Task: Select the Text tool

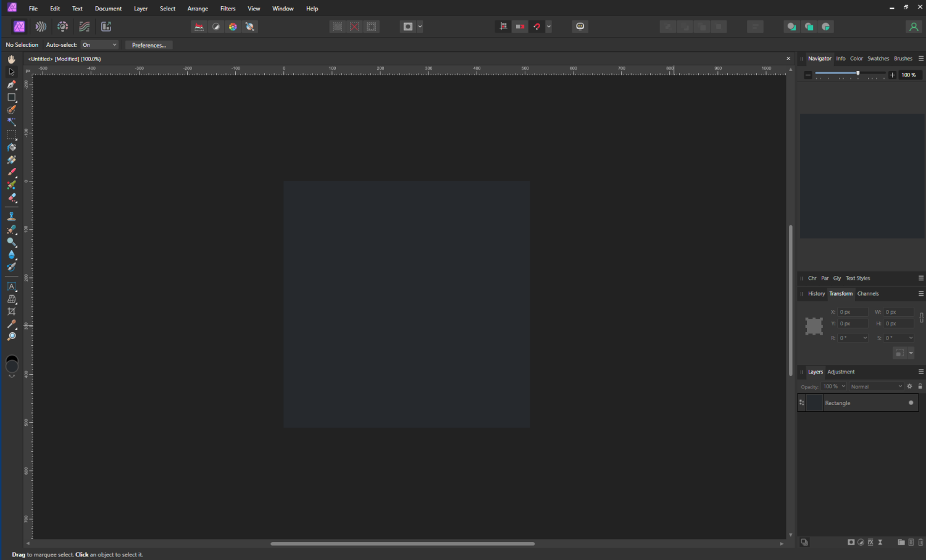Action: click(11, 286)
